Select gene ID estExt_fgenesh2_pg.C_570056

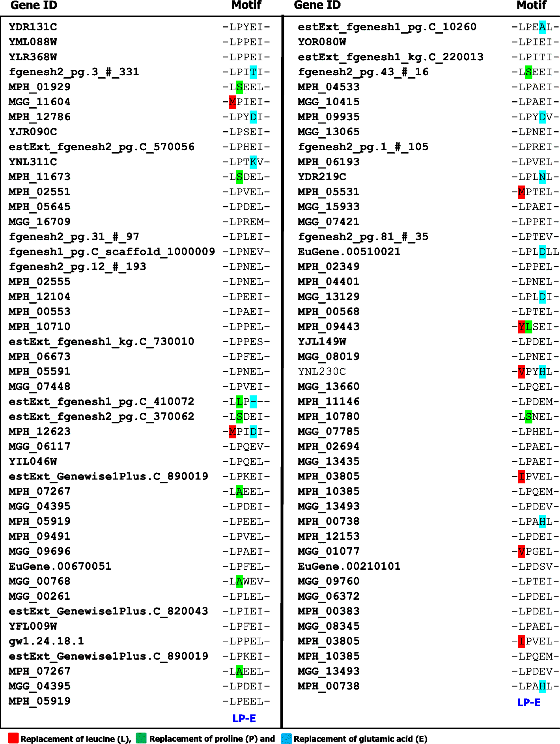[x=102, y=147]
